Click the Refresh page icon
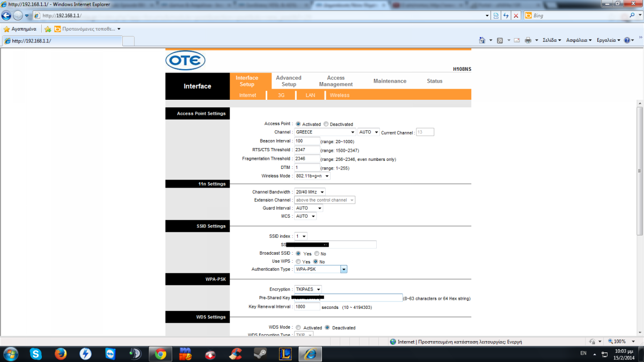 coord(506,16)
